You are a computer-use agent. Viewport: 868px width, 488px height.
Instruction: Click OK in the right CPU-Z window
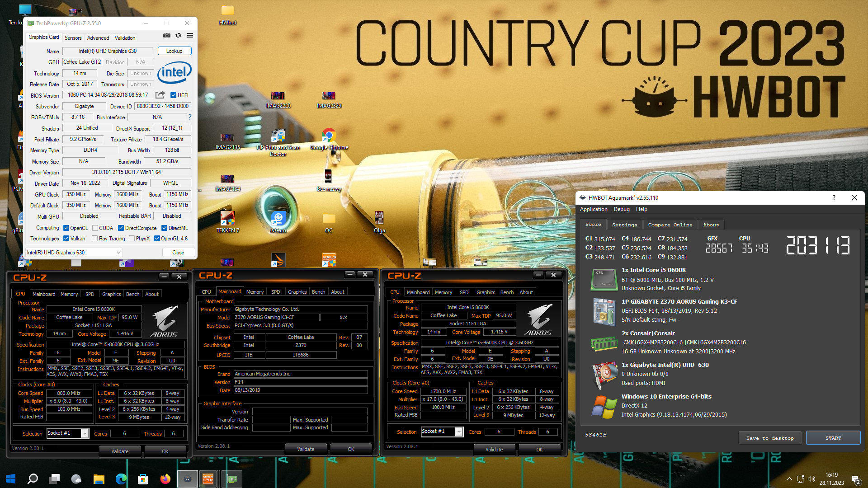pos(539,450)
